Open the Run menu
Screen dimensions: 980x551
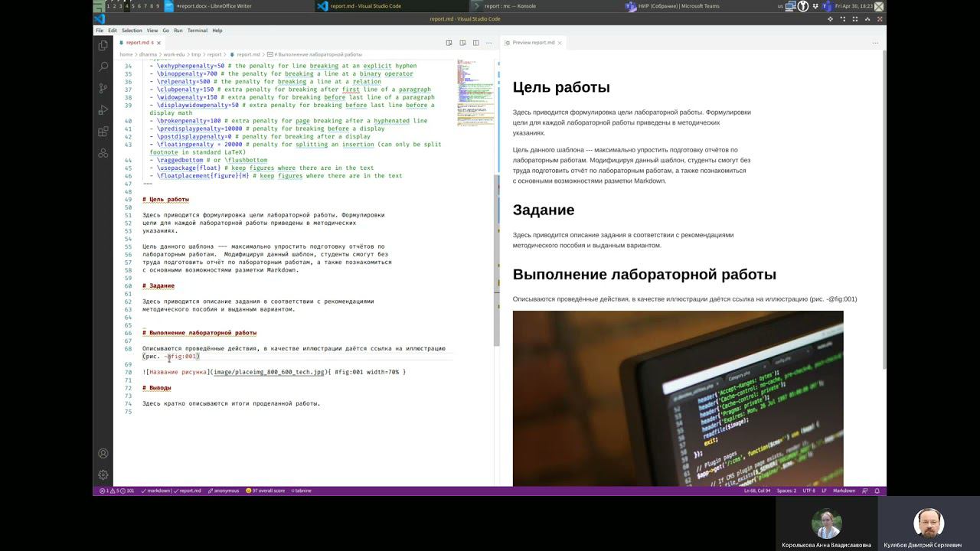tap(178, 31)
